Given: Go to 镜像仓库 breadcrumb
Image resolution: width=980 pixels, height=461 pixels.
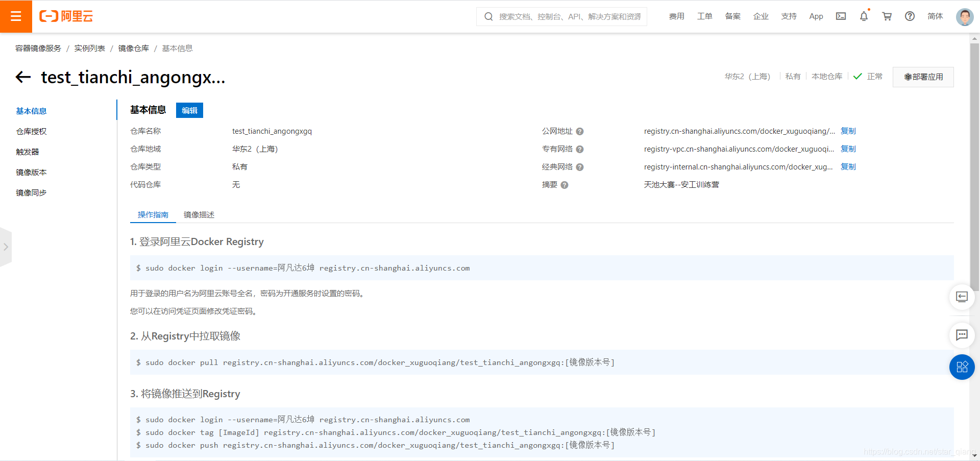Looking at the screenshot, I should pos(134,48).
